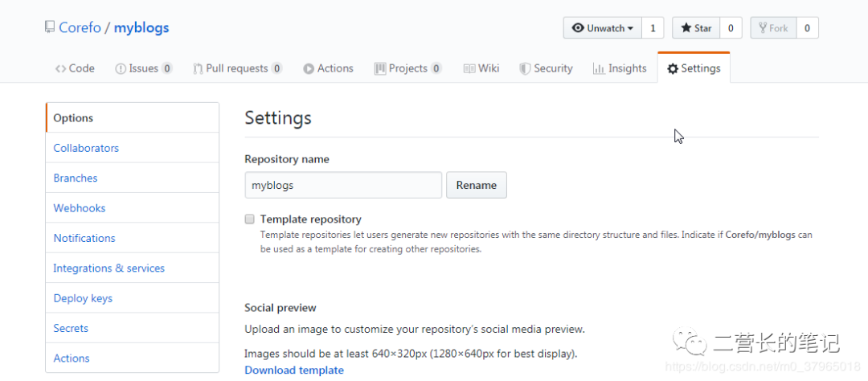Click the stargazers count next to Star
This screenshot has height=381, width=868.
point(731,27)
